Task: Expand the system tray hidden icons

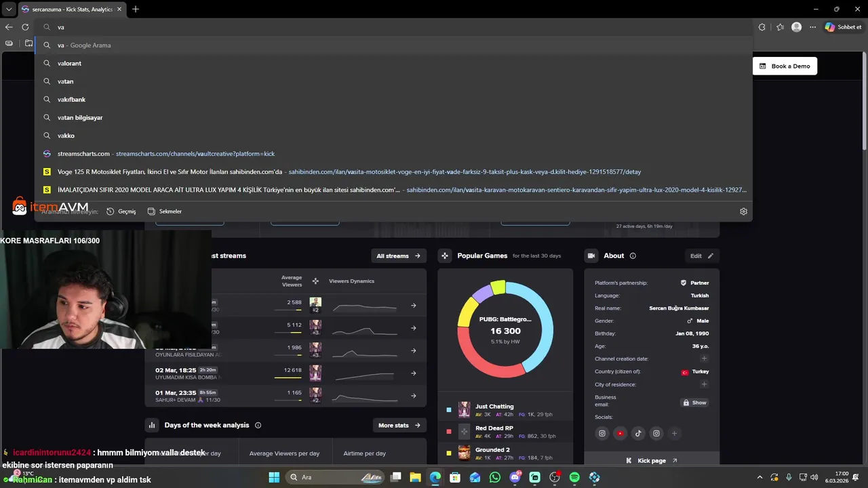Action: pyautogui.click(x=759, y=477)
